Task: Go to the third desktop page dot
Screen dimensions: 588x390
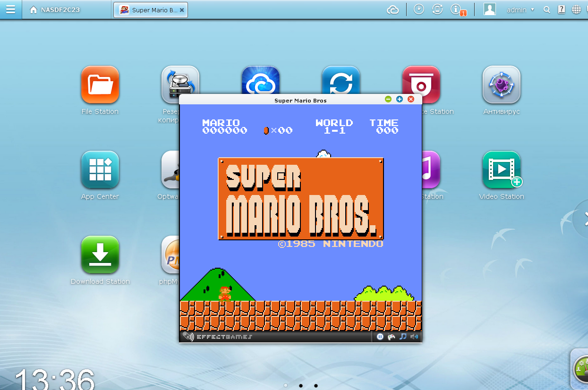Action: pos(316,385)
